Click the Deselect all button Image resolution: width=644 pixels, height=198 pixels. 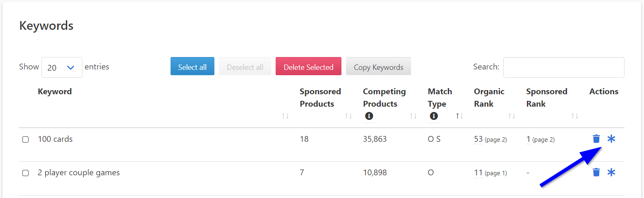pyautogui.click(x=245, y=67)
